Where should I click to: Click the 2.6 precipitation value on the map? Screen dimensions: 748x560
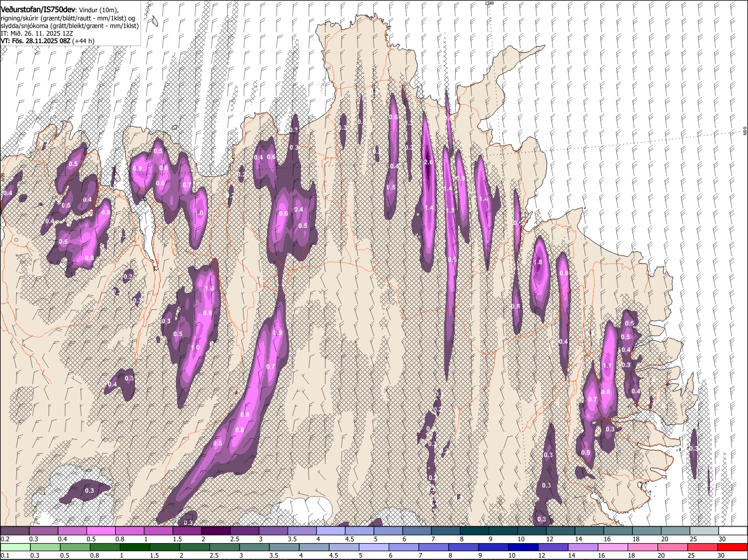tap(428, 163)
